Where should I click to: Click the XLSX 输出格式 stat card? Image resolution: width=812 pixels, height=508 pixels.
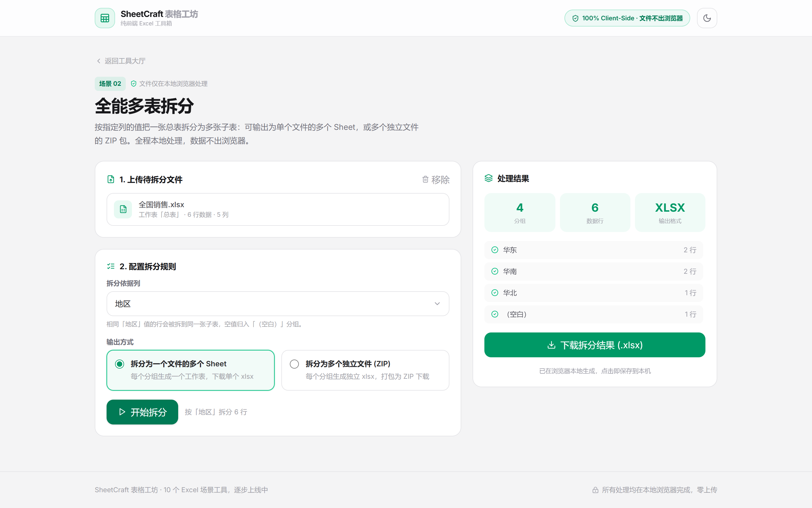tap(670, 212)
